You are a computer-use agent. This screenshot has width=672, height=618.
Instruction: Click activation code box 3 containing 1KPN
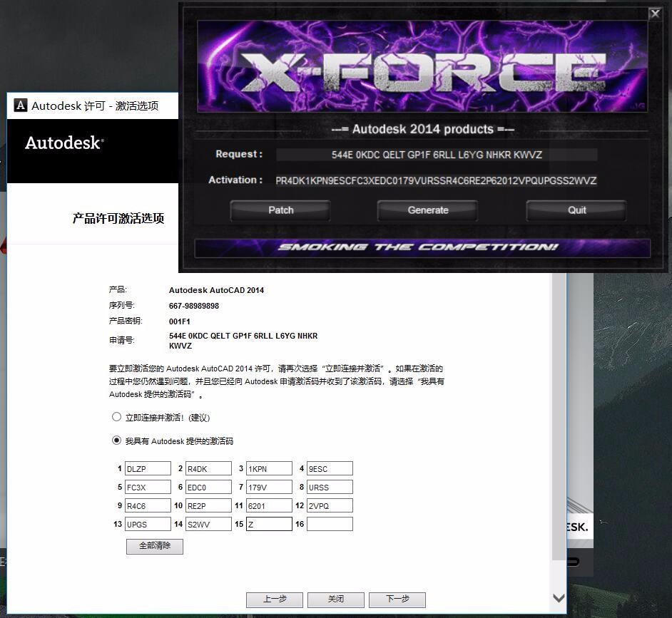[269, 468]
